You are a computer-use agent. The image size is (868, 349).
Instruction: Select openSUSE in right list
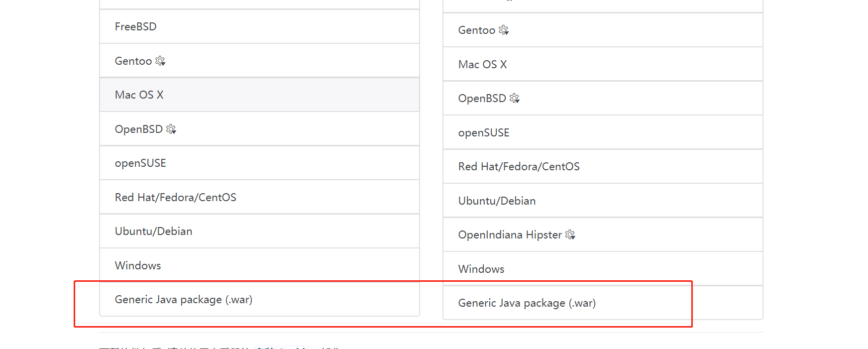point(603,132)
